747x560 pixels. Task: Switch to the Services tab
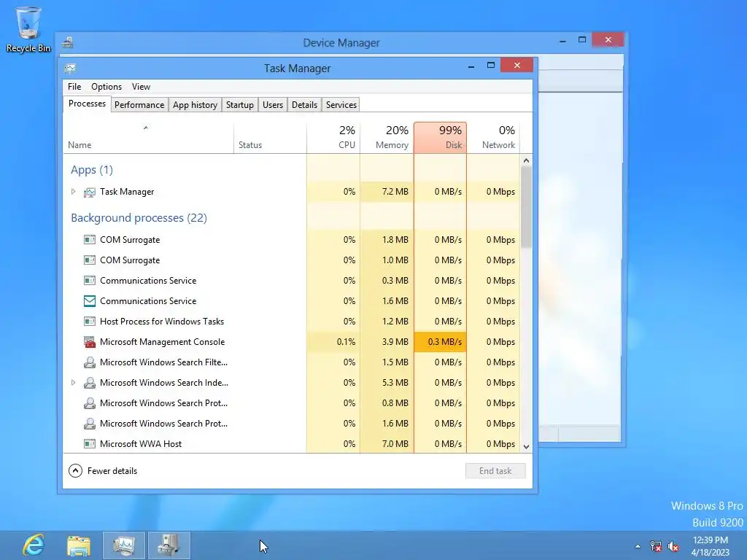(x=341, y=105)
